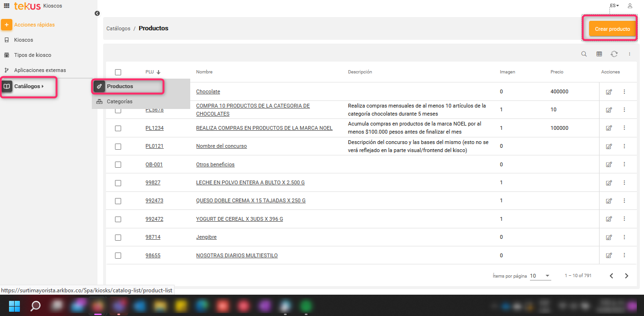
Task: Click the table columns grid icon
Action: click(x=599, y=54)
